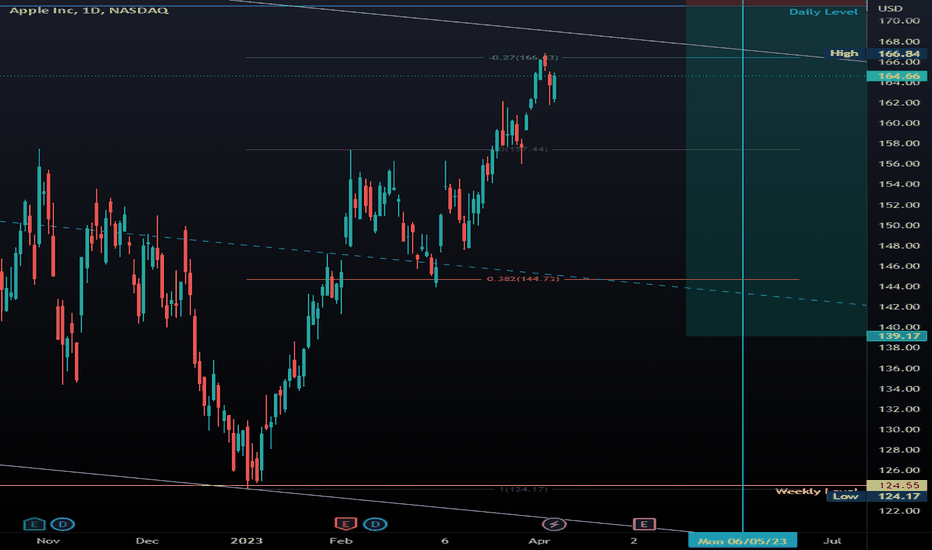Viewport: 932px width, 550px height.
Task: Click the Feb label on time axis
Action: point(341,540)
